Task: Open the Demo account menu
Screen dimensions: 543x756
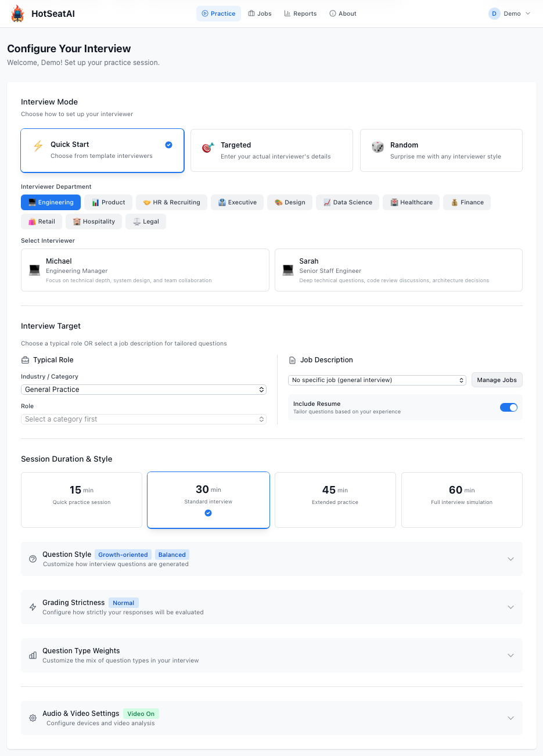Action: pos(510,13)
